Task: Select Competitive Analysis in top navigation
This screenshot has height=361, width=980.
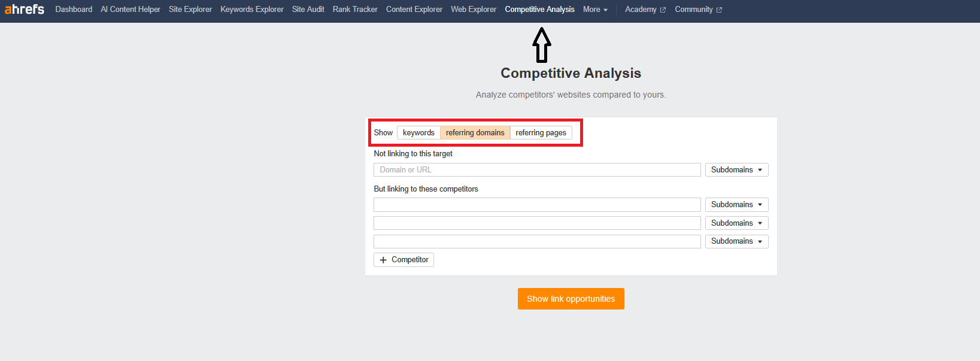Action: 539,10
